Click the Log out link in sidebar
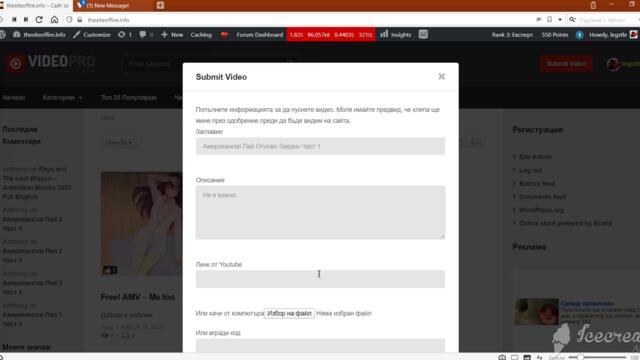This screenshot has width=640, height=360. click(531, 170)
